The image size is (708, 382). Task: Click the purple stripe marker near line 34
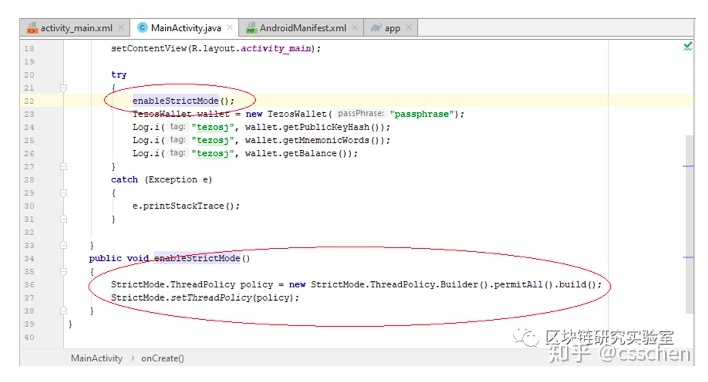(688, 257)
